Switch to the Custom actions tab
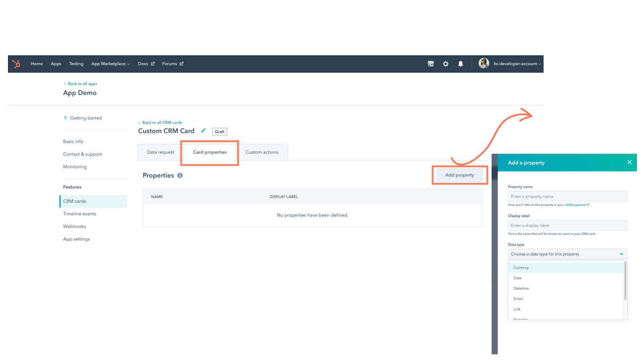This screenshot has width=644, height=362. pos(262,152)
